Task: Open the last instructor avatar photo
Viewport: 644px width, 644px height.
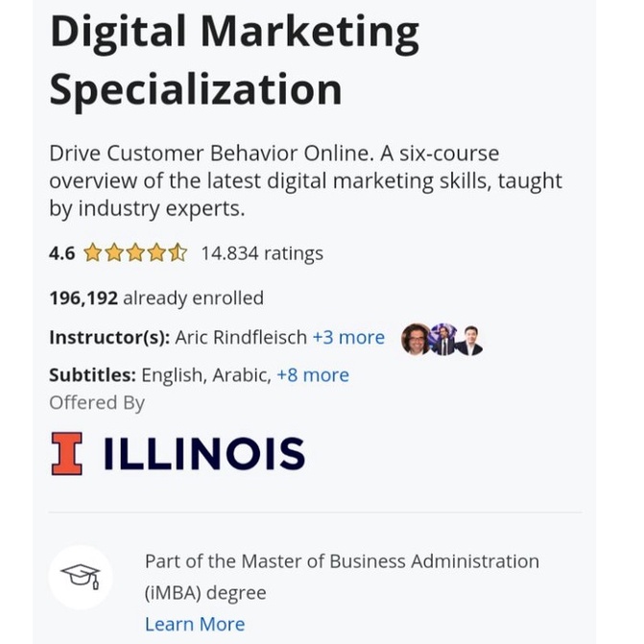Action: (x=468, y=339)
